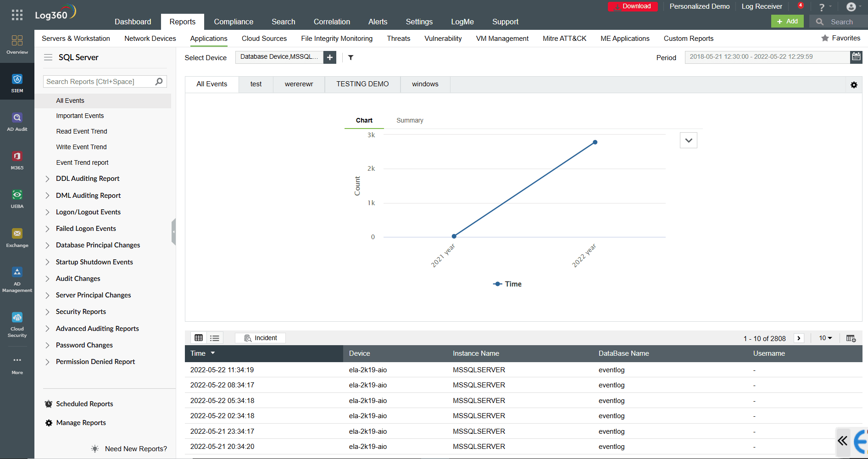Open the Cloud Security sidebar icon
The width and height of the screenshot is (868, 459).
point(17,325)
